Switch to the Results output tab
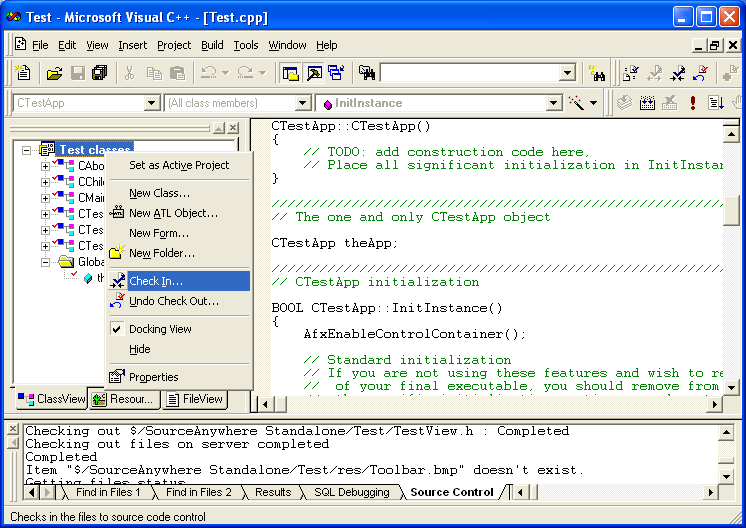 click(273, 492)
